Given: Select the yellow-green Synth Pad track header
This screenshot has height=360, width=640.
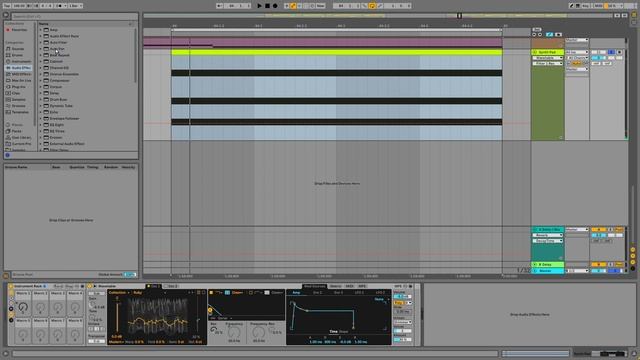Looking at the screenshot, I should point(547,52).
